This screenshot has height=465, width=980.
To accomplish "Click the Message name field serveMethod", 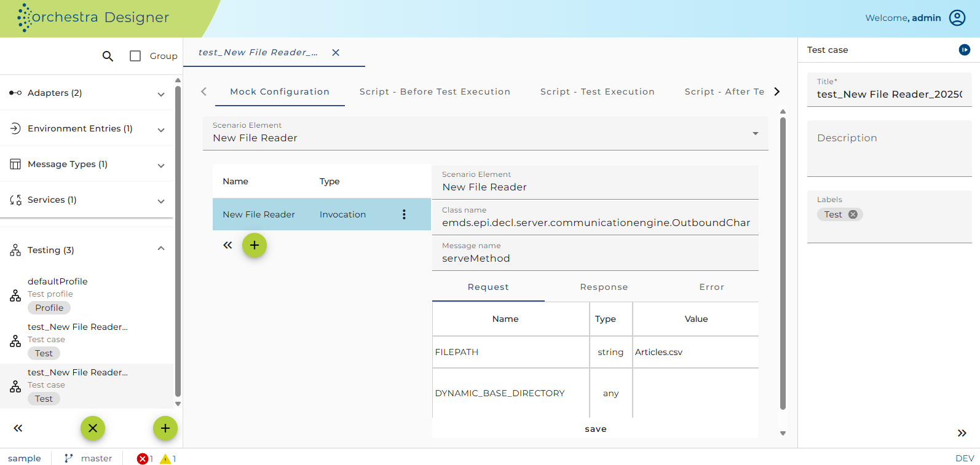I will click(595, 253).
